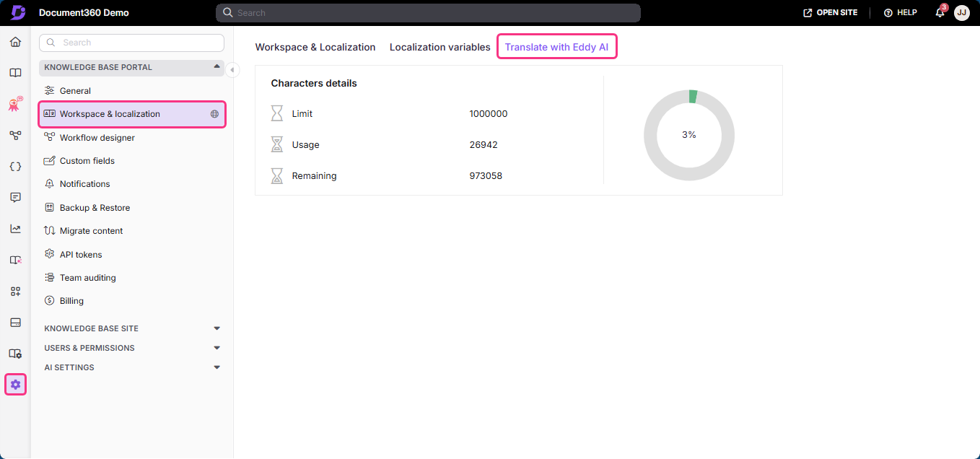980x459 pixels.
Task: Select the Documentation book icon in sidebar
Action: coord(15,72)
